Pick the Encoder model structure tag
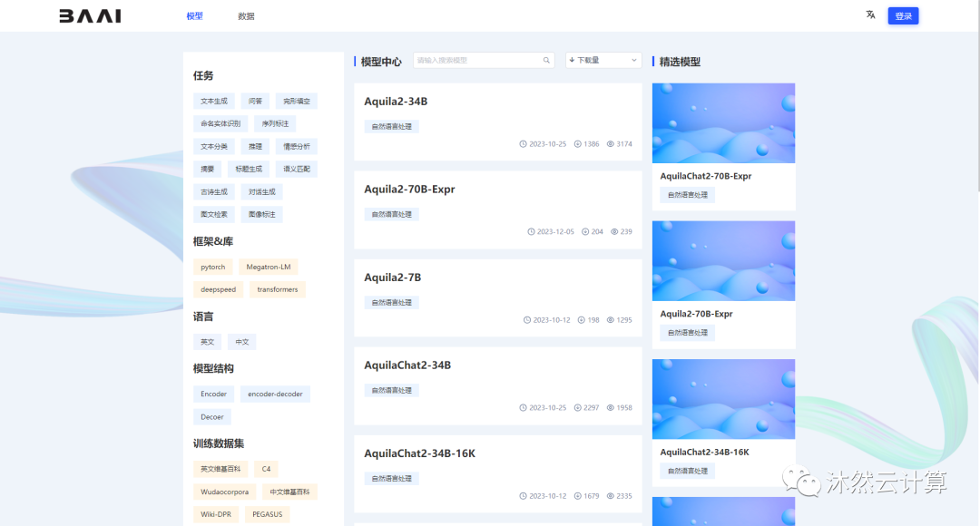Image resolution: width=980 pixels, height=526 pixels. pyautogui.click(x=214, y=394)
